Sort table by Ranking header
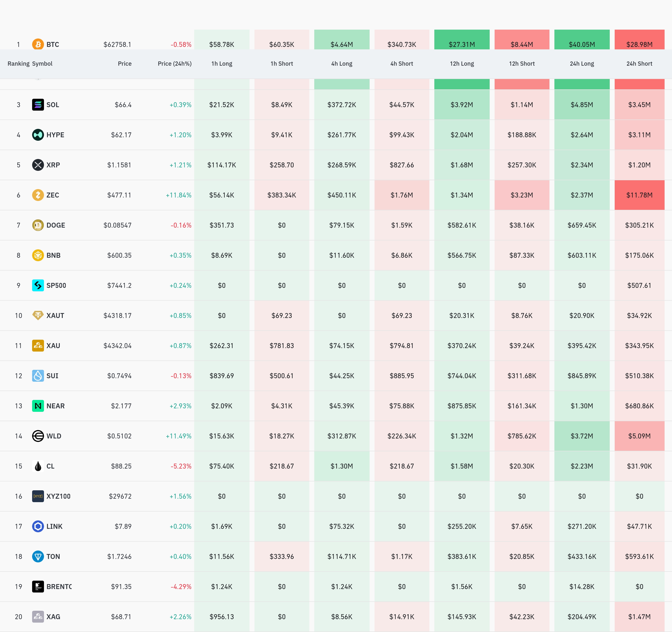 click(x=19, y=63)
